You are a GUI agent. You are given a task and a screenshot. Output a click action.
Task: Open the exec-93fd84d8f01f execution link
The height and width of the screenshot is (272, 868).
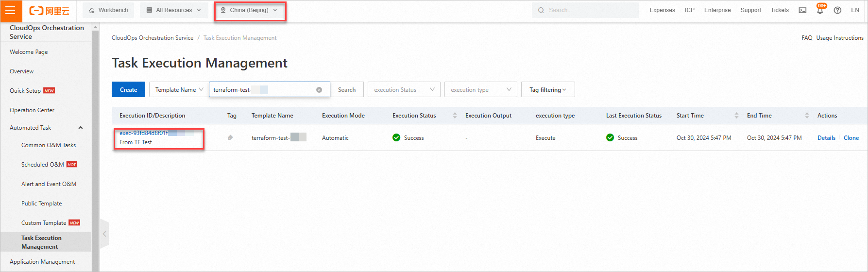click(144, 133)
